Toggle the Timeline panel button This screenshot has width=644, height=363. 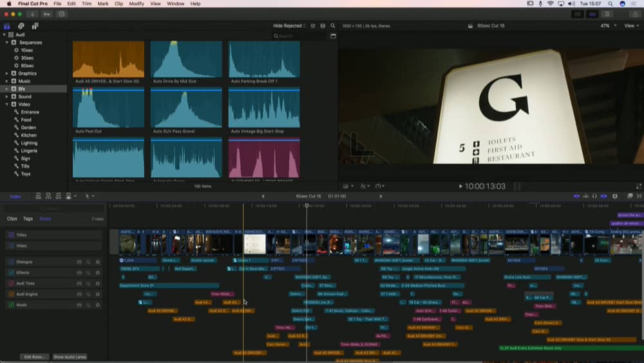click(x=592, y=14)
